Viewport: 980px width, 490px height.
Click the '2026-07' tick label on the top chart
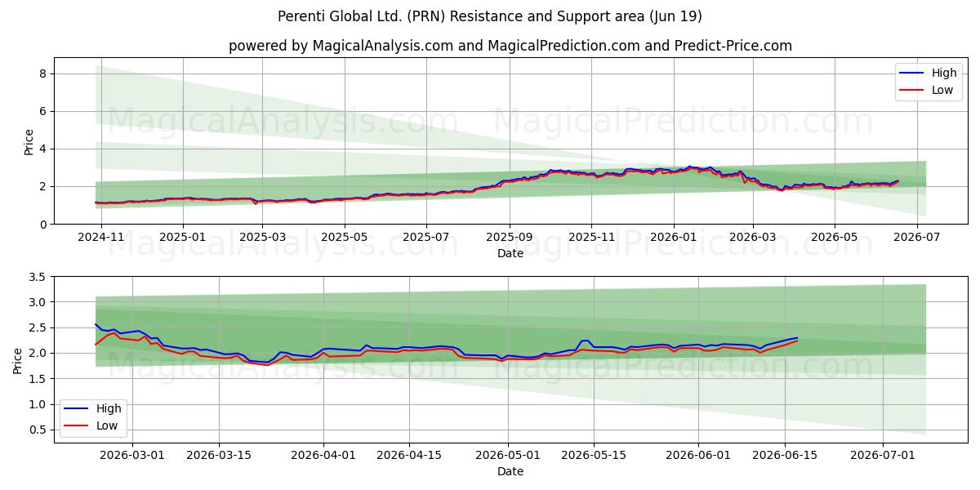[916, 238]
